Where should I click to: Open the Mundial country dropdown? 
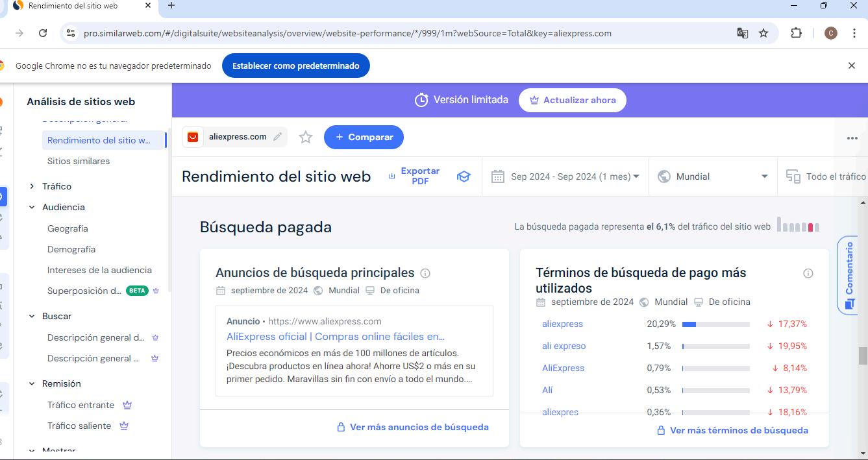[713, 176]
